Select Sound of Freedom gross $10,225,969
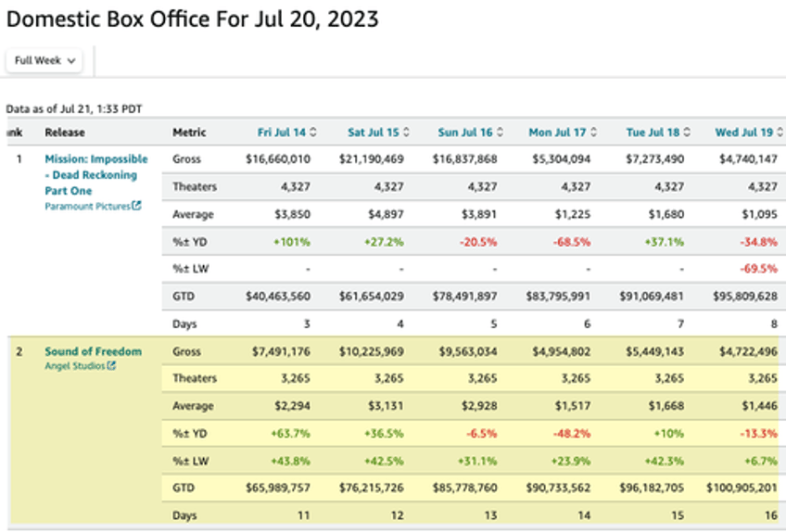The image size is (786, 532). [371, 351]
